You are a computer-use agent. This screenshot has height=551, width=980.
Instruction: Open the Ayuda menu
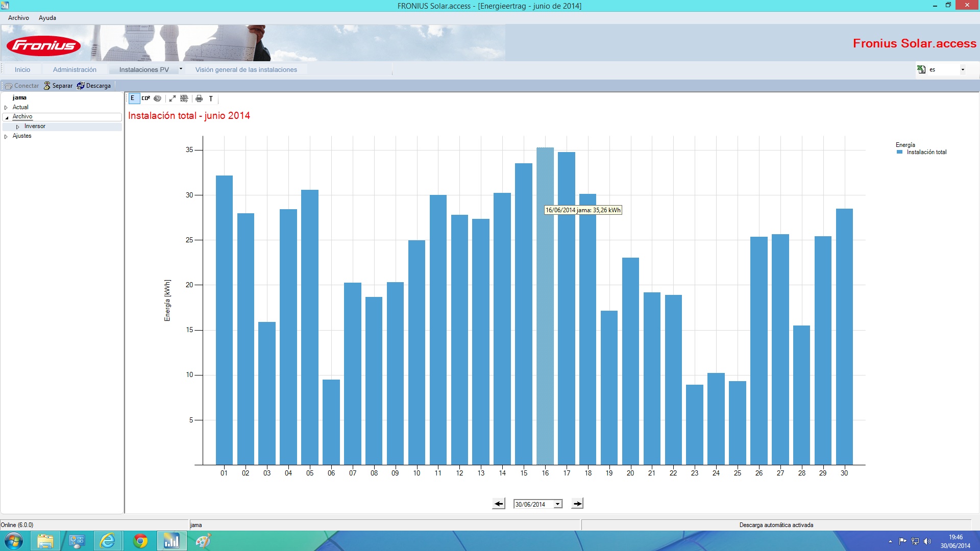pyautogui.click(x=47, y=18)
